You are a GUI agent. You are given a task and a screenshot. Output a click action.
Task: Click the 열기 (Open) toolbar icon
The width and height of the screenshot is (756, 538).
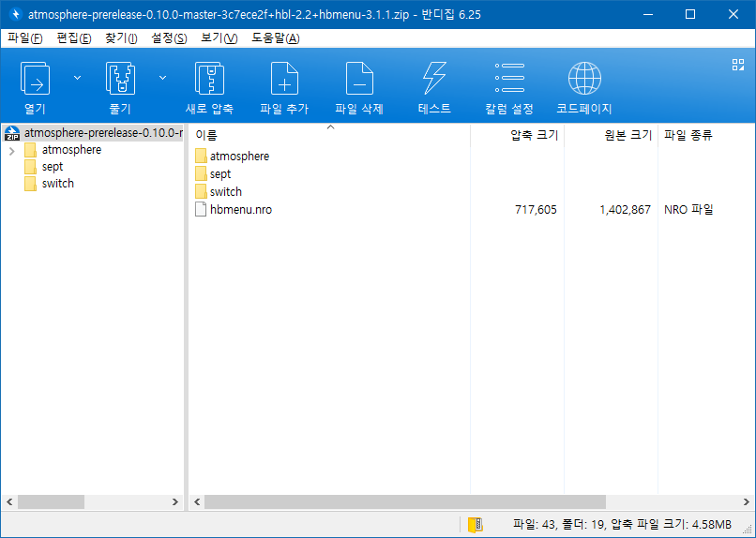[35, 78]
